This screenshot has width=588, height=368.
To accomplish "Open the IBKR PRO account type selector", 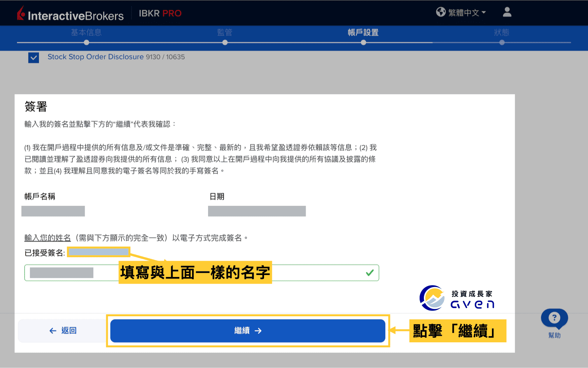I will 160,13.
